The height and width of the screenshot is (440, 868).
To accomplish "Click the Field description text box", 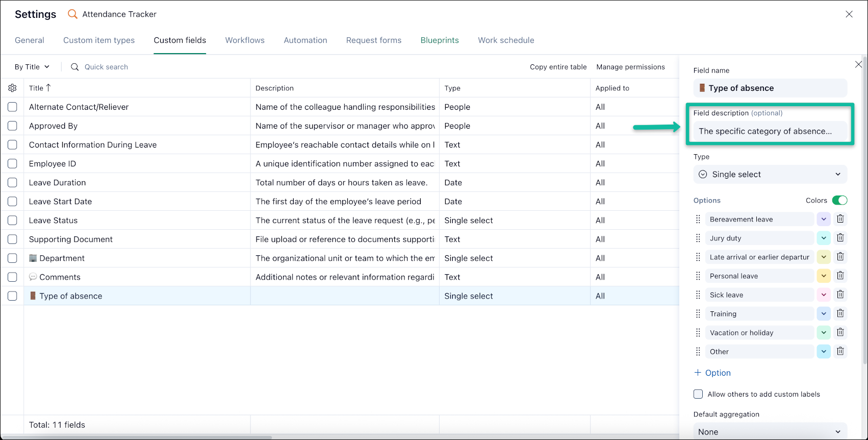I will pyautogui.click(x=770, y=131).
